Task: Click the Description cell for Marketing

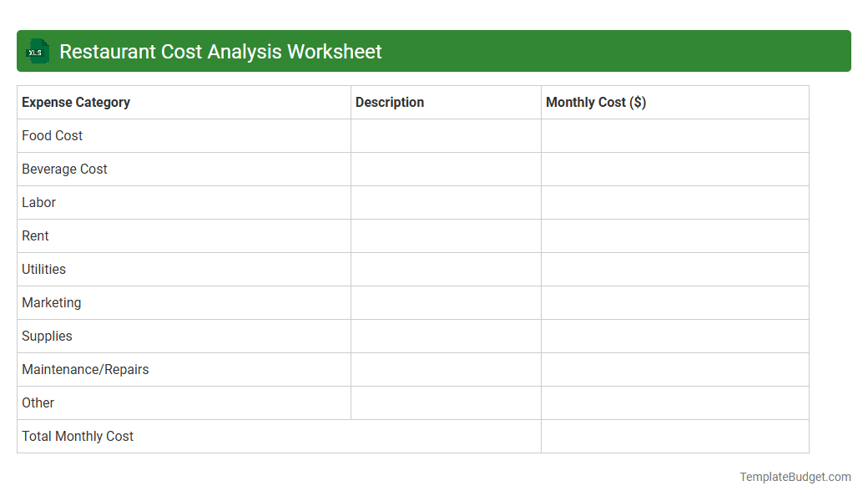Action: click(445, 302)
